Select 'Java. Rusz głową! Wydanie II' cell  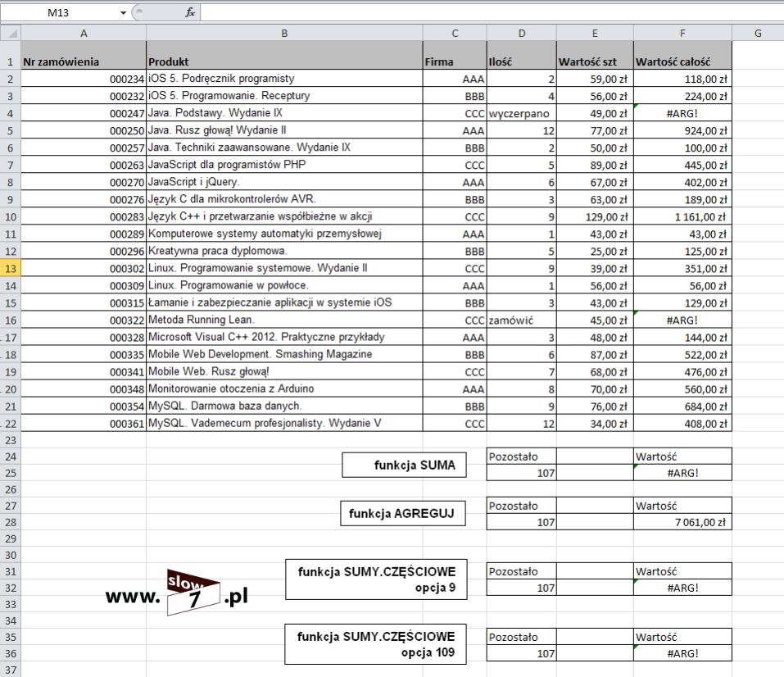pos(284,130)
